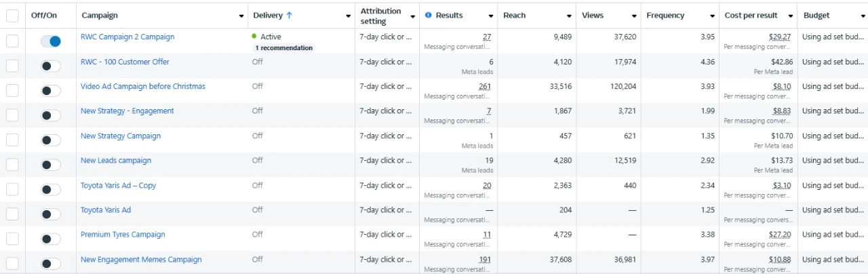868x274 pixels.
Task: Open the Toyota Yaris Ad – Copy campaign
Action: [118, 186]
